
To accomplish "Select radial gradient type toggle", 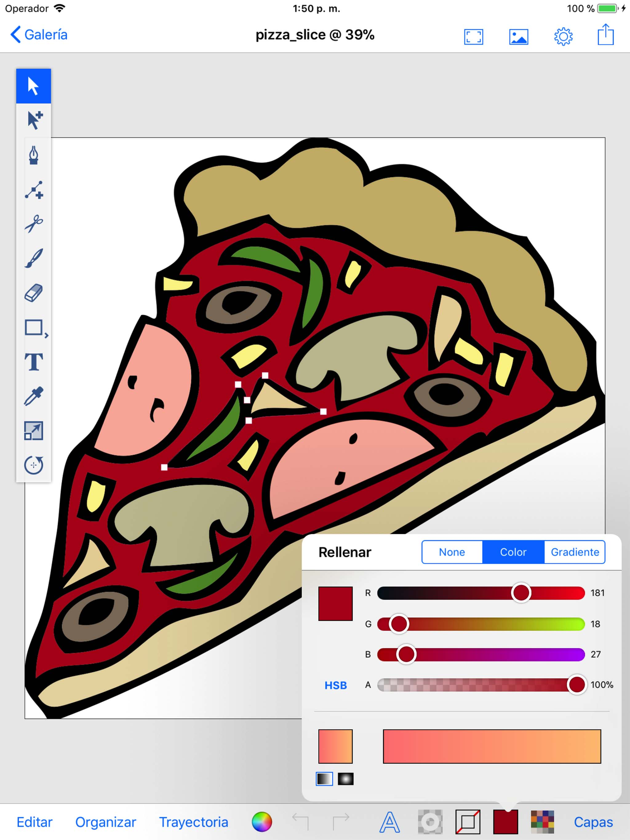I will [345, 779].
